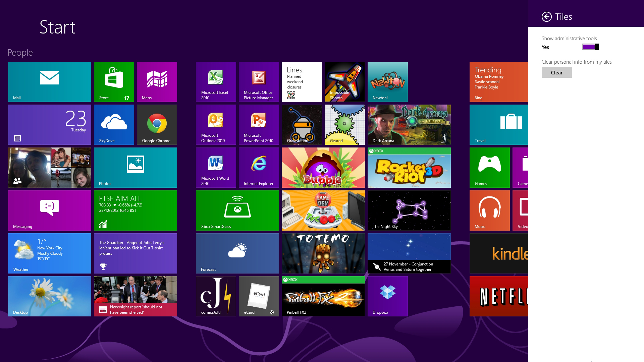Screen dimensions: 644x362
Task: Open the Dropbox tile
Action: tap(388, 296)
